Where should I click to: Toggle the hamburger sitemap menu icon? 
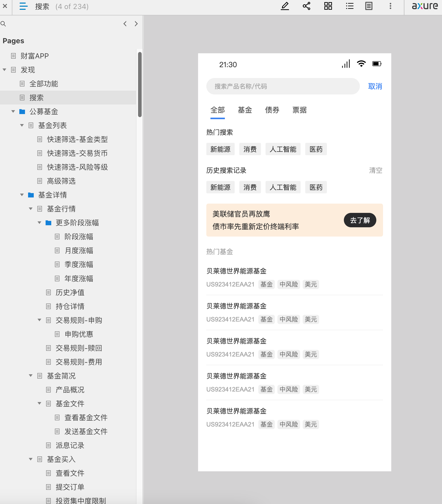coord(23,6)
